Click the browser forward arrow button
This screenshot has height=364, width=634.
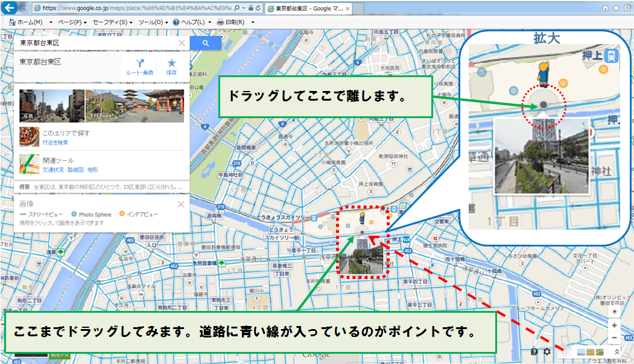click(x=25, y=8)
